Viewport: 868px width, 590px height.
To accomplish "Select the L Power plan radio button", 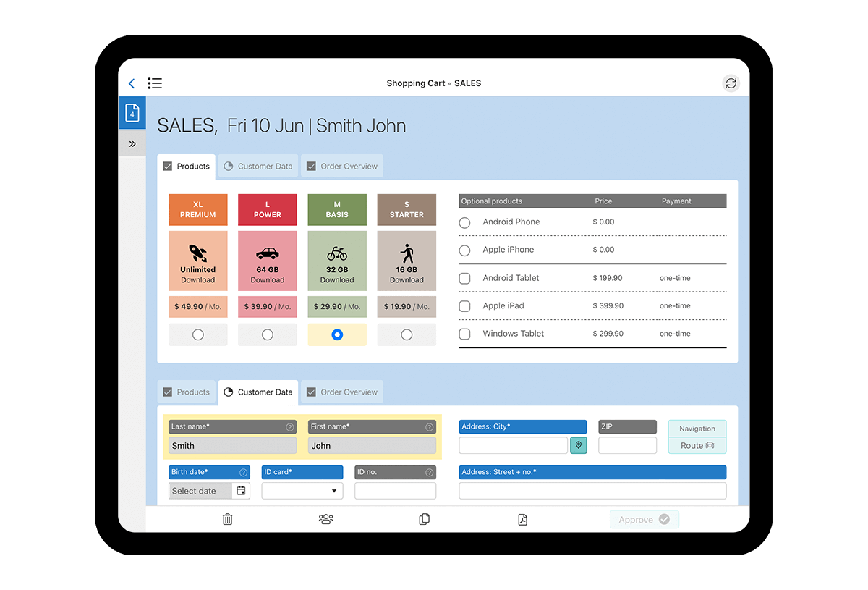I will click(x=268, y=334).
